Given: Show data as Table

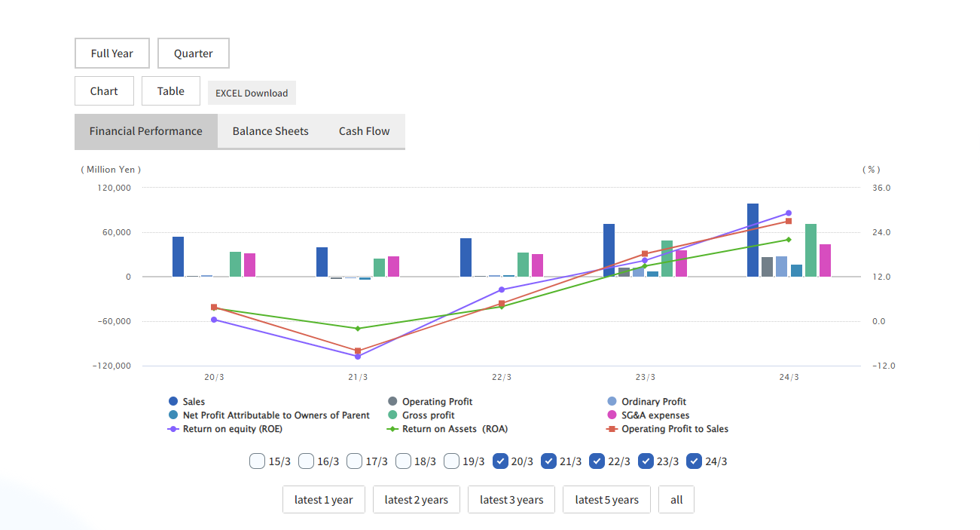Looking at the screenshot, I should pos(171,91).
